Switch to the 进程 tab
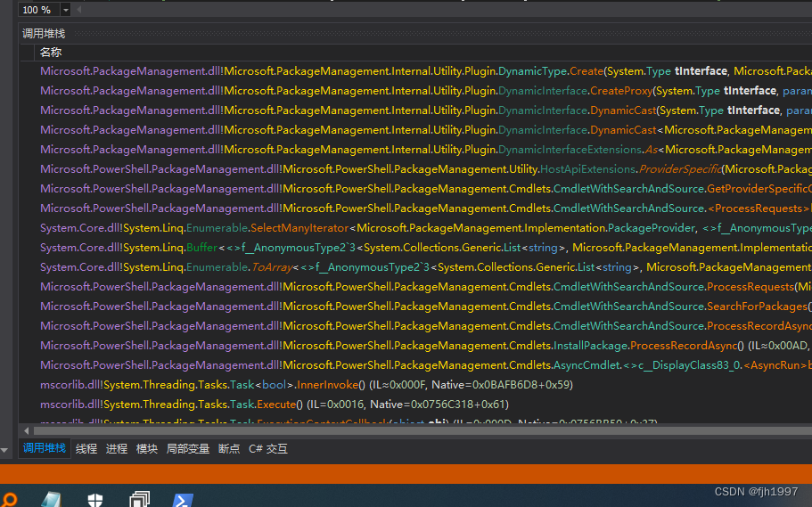 tap(117, 449)
